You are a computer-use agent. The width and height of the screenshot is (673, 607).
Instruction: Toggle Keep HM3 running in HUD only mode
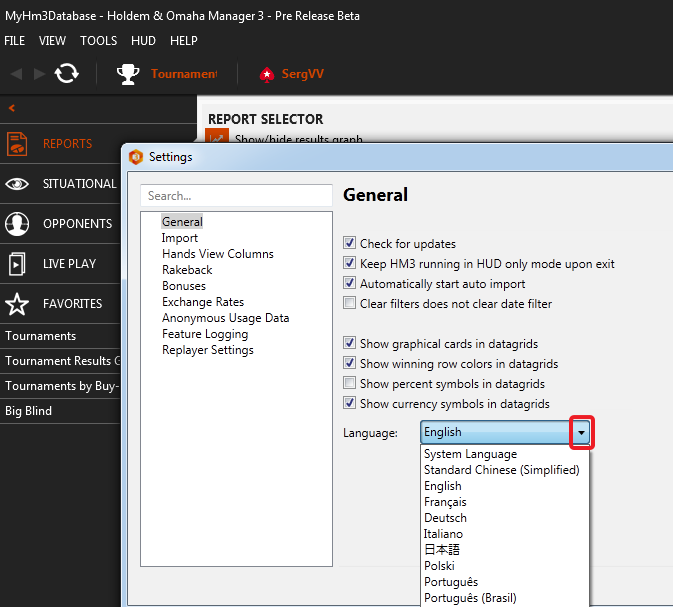[x=349, y=263]
